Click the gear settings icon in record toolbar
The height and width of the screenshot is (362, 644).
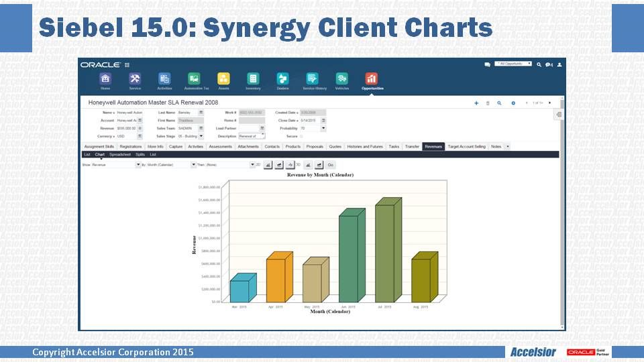513,103
